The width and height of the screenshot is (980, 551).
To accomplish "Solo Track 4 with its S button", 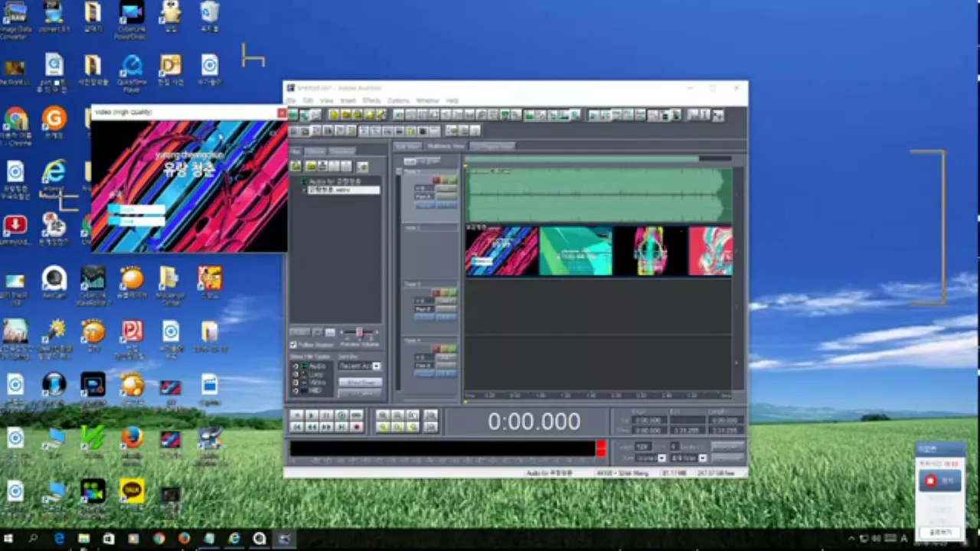I will 445,348.
